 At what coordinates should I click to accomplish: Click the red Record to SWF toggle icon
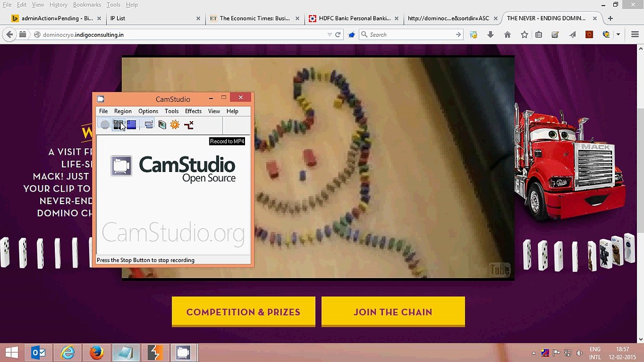tap(189, 125)
